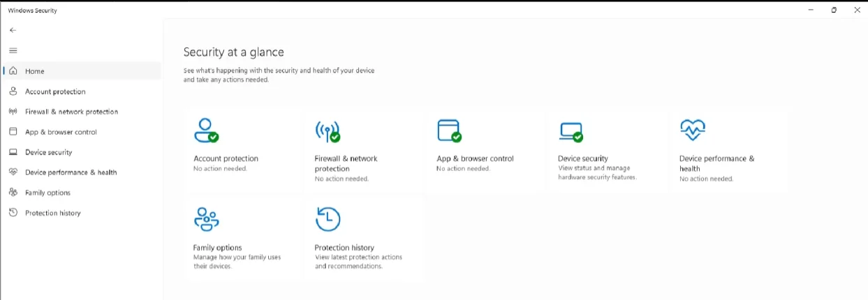
Task: Open the Device performance & health tile title
Action: click(717, 163)
